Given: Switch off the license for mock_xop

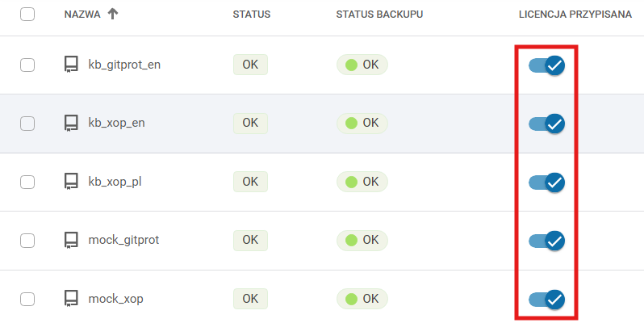Looking at the screenshot, I should [546, 300].
